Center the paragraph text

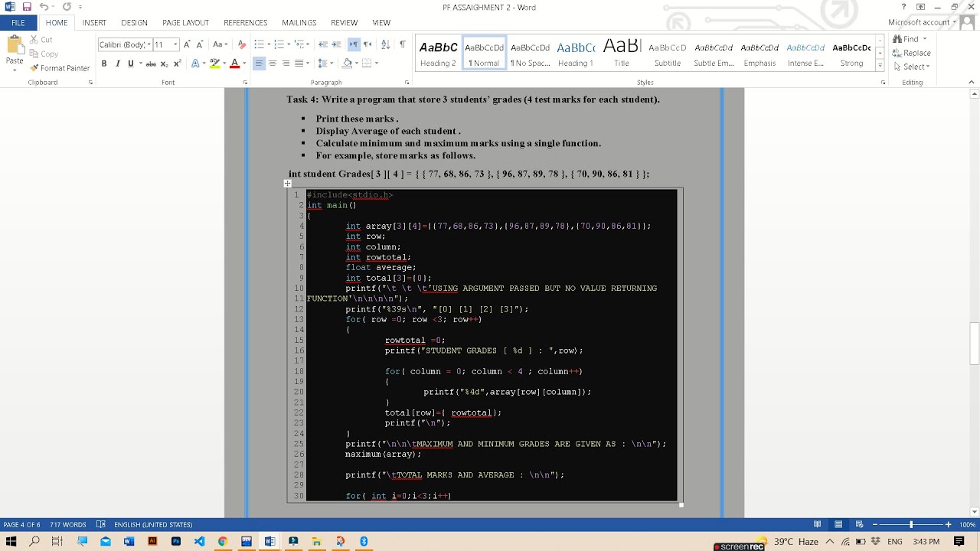click(273, 64)
